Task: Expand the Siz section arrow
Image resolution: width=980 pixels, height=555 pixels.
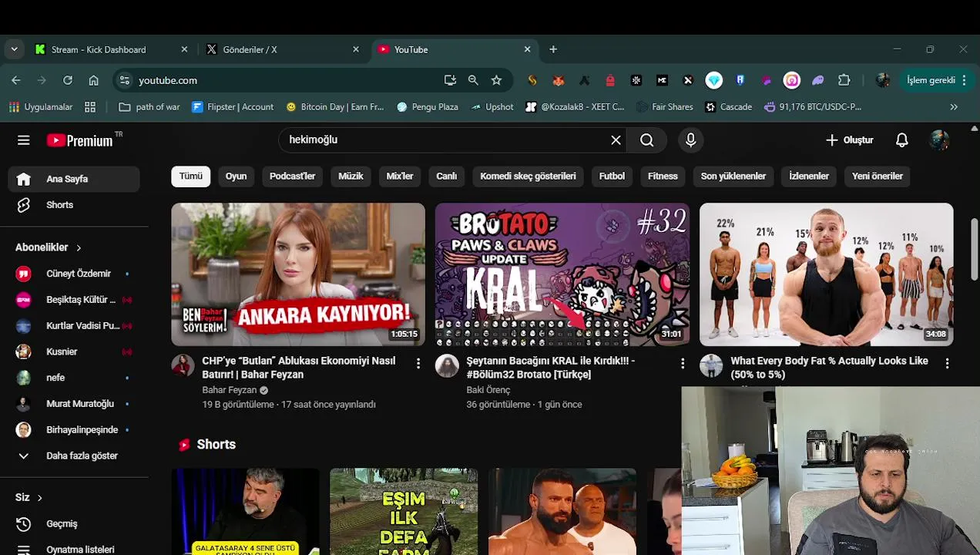Action: click(39, 498)
